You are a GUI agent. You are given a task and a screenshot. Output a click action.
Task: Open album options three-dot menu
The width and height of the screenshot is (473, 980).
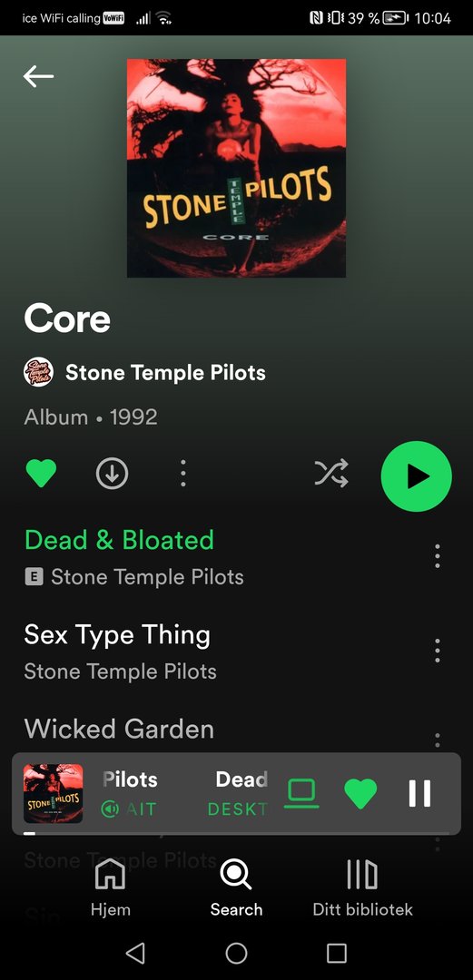[182, 473]
